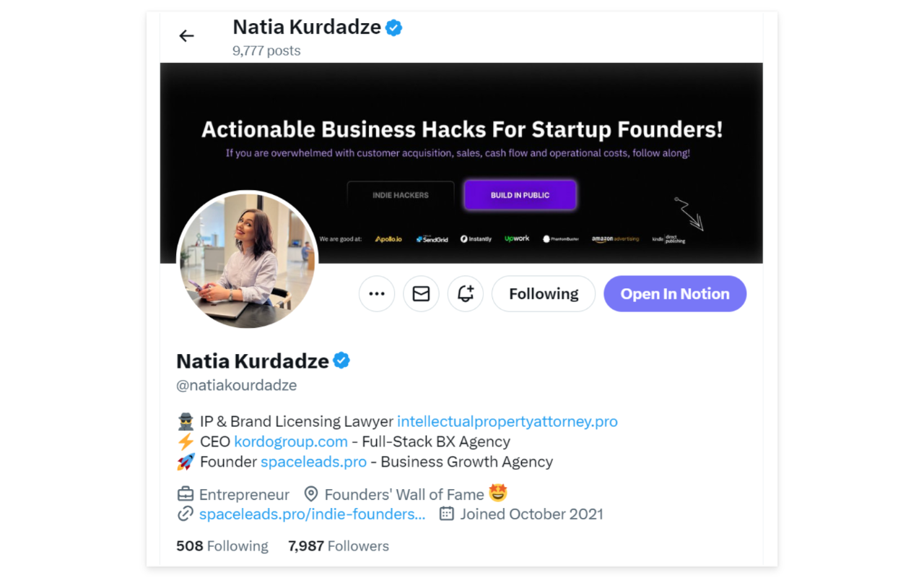
Task: Click the calendar joined-date icon
Action: [447, 514]
